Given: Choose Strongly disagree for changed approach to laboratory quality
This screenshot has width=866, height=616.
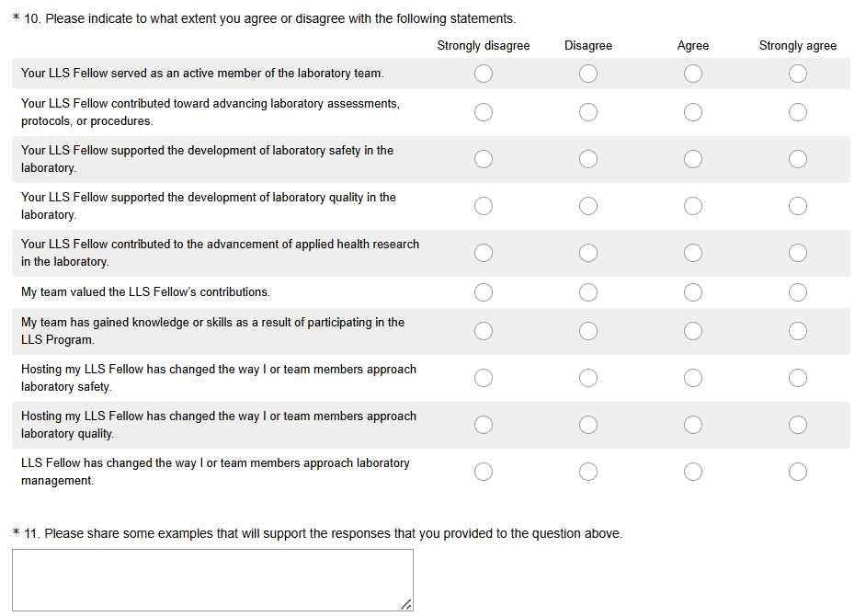Looking at the screenshot, I should click(484, 425).
